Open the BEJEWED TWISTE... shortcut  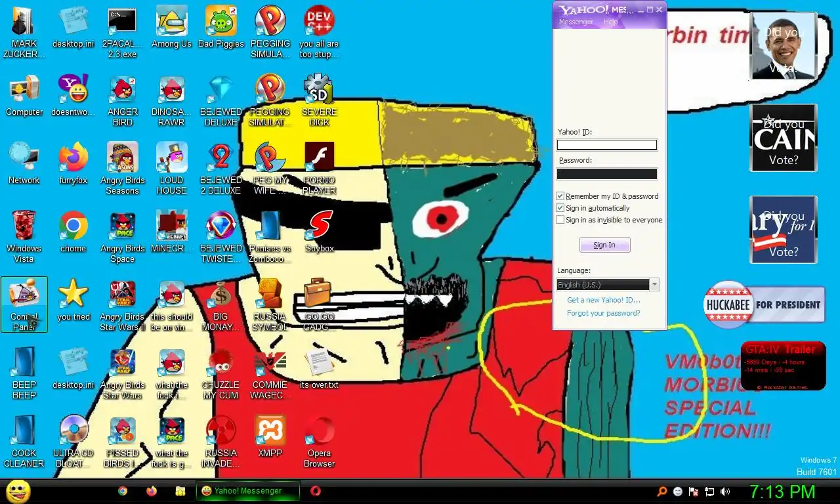pos(220,236)
